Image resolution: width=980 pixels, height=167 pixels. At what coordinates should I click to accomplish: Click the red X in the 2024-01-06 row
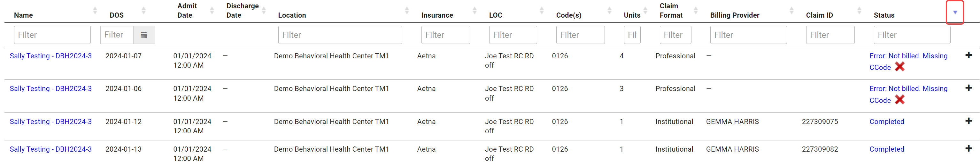900,99
